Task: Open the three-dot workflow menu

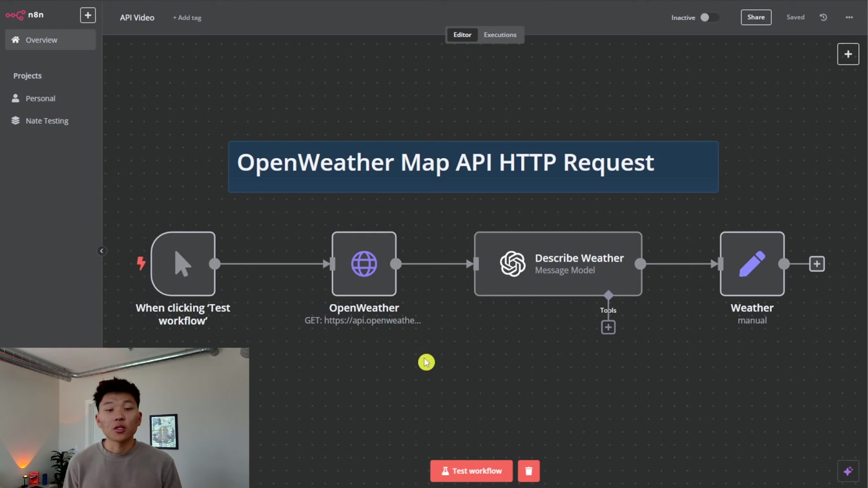Action: point(849,17)
